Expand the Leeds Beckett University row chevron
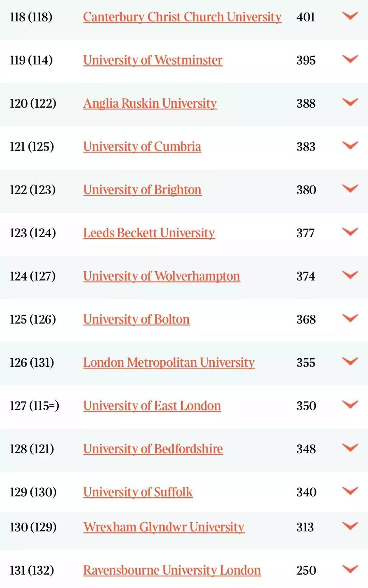 point(350,232)
